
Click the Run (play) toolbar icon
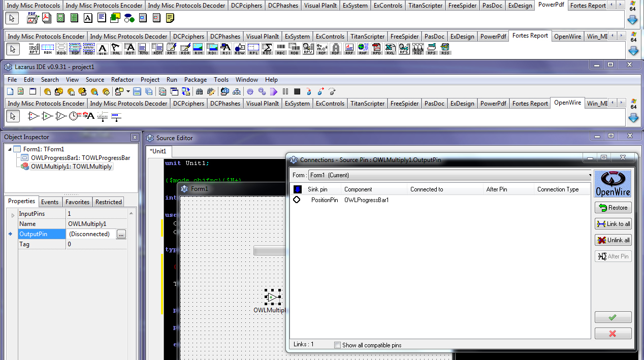pos(274,92)
